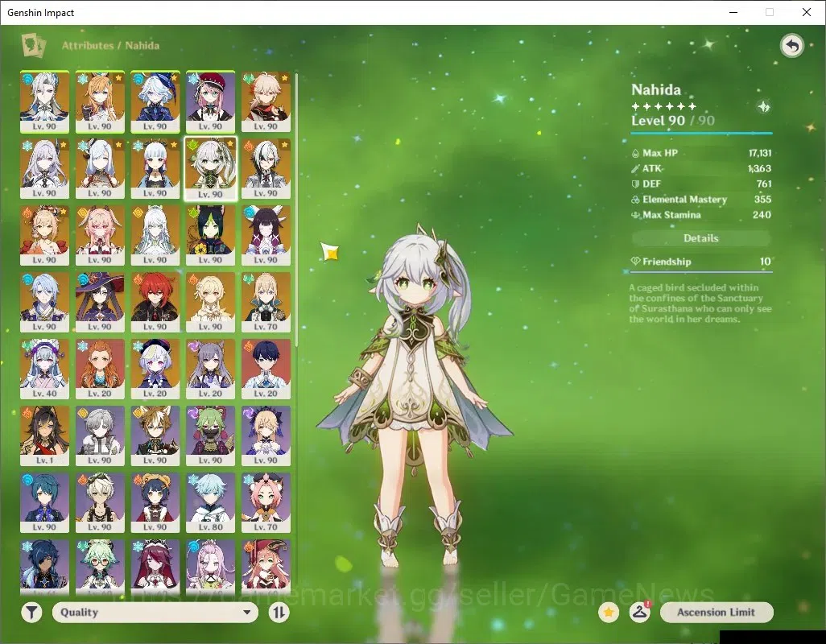The width and height of the screenshot is (826, 644).
Task: Open the outfit hanger icon
Action: point(639,613)
